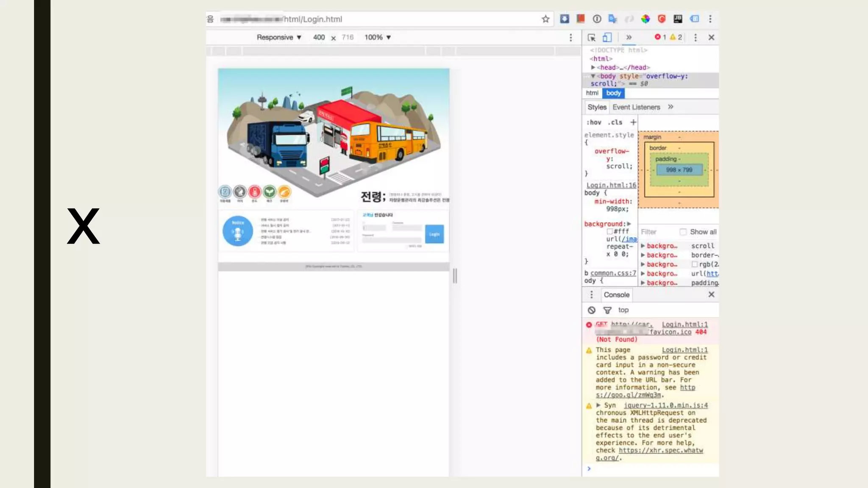Add new style rule plus icon

click(x=633, y=122)
